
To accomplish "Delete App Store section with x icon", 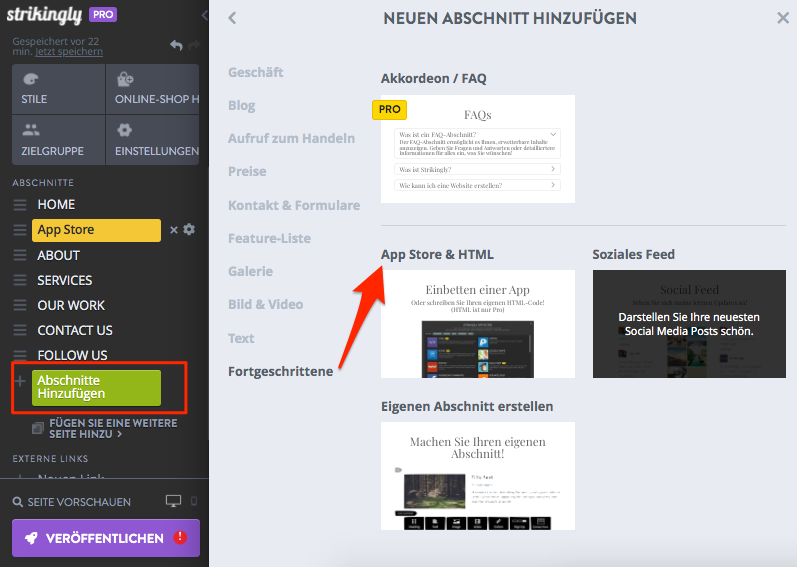I will coord(174,230).
